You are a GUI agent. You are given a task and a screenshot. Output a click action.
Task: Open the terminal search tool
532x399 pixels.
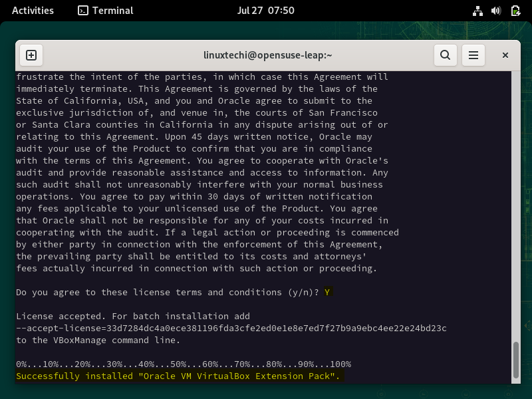(x=445, y=55)
